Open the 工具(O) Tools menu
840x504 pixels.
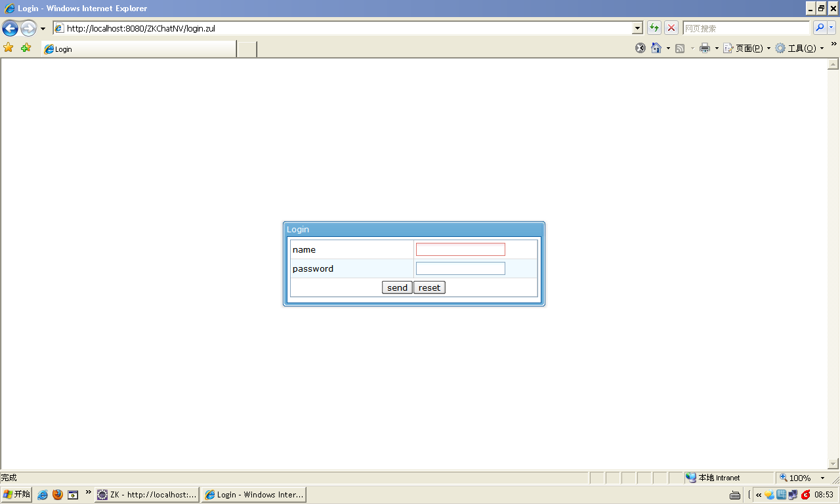799,49
